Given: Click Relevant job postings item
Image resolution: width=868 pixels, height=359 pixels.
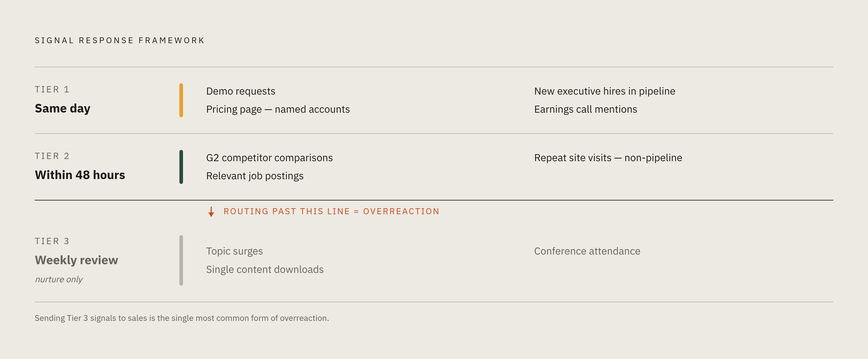Looking at the screenshot, I should (255, 176).
